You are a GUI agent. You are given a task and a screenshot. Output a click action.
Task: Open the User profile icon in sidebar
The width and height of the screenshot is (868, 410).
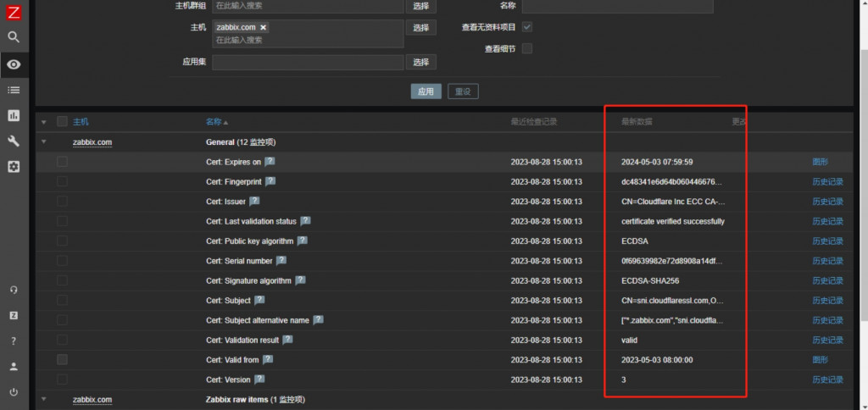[x=14, y=366]
